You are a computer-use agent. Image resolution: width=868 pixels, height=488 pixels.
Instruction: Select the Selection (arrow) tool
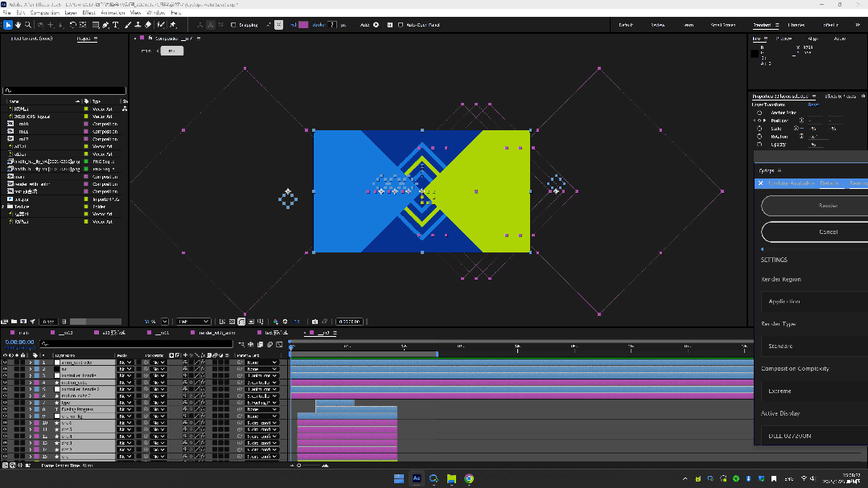pos(8,25)
